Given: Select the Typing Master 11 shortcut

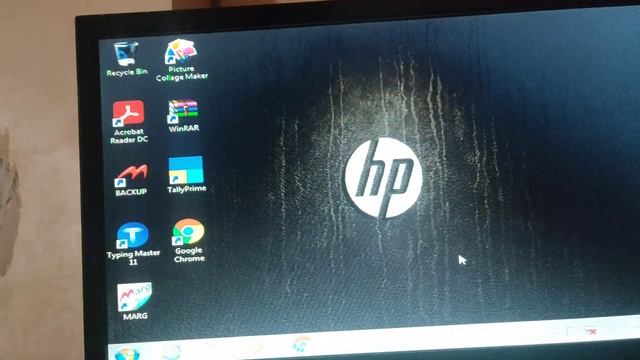Looking at the screenshot, I should (133, 243).
